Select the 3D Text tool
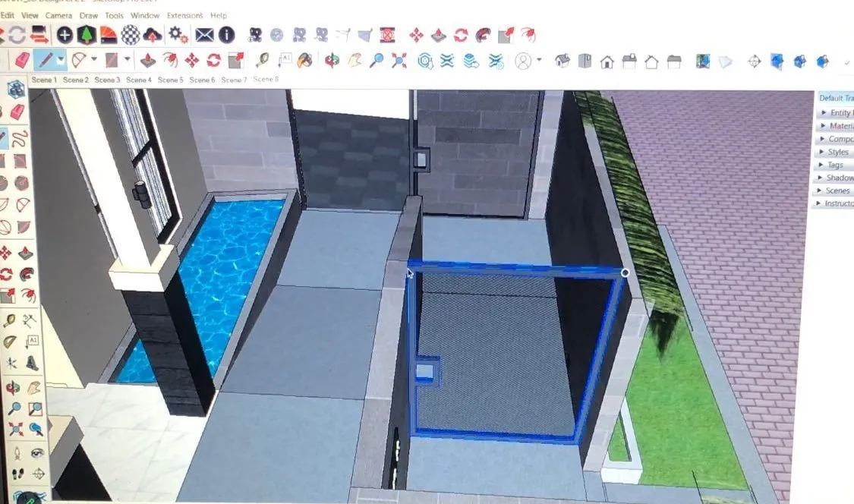This screenshot has width=854, height=504. (32, 362)
